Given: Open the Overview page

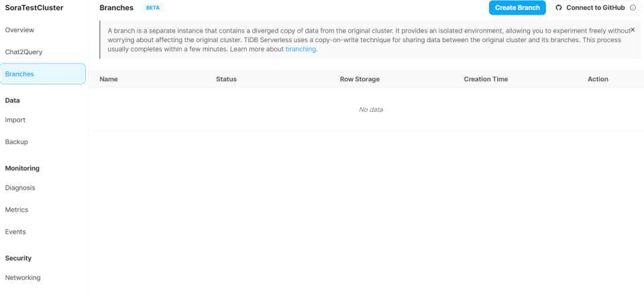Looking at the screenshot, I should (x=19, y=30).
